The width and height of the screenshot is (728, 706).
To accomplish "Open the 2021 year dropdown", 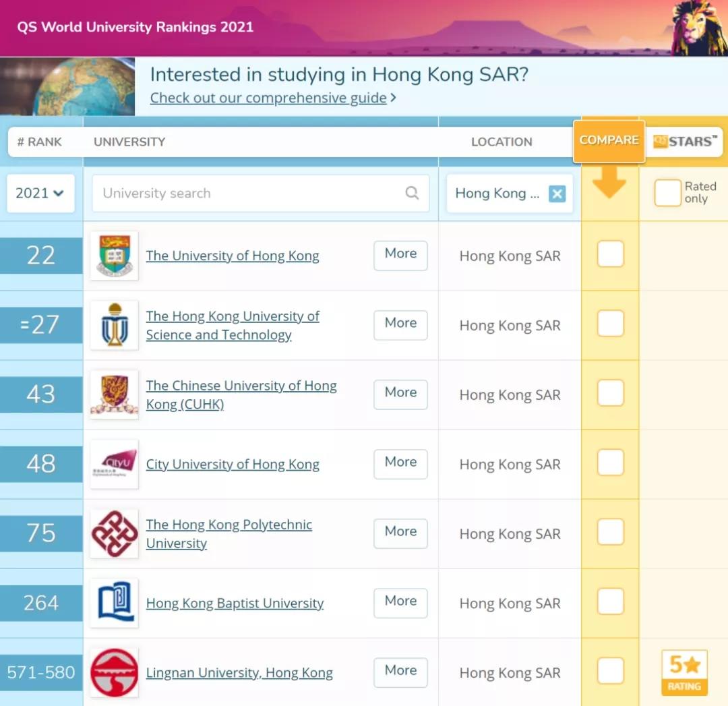I will point(40,193).
